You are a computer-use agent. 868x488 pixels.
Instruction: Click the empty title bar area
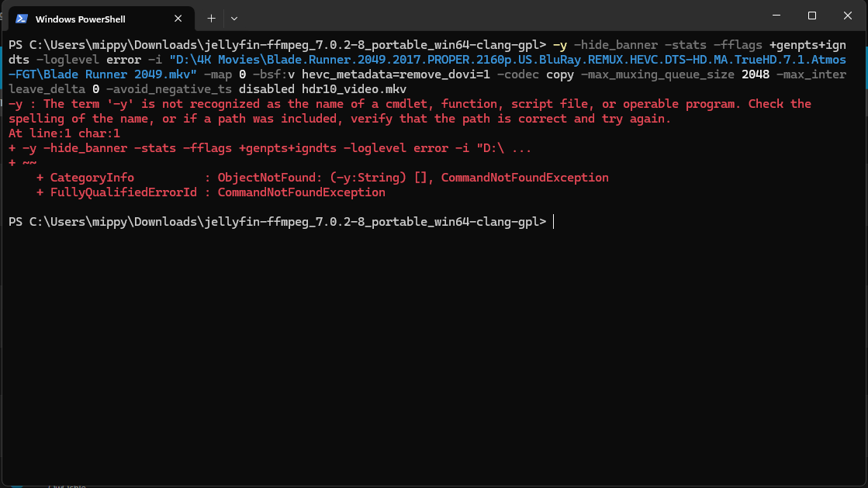tap(504, 17)
